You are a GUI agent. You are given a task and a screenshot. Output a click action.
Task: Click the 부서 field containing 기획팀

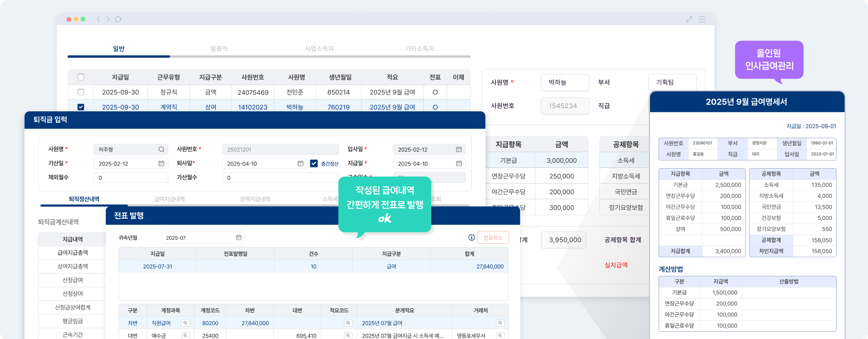673,82
